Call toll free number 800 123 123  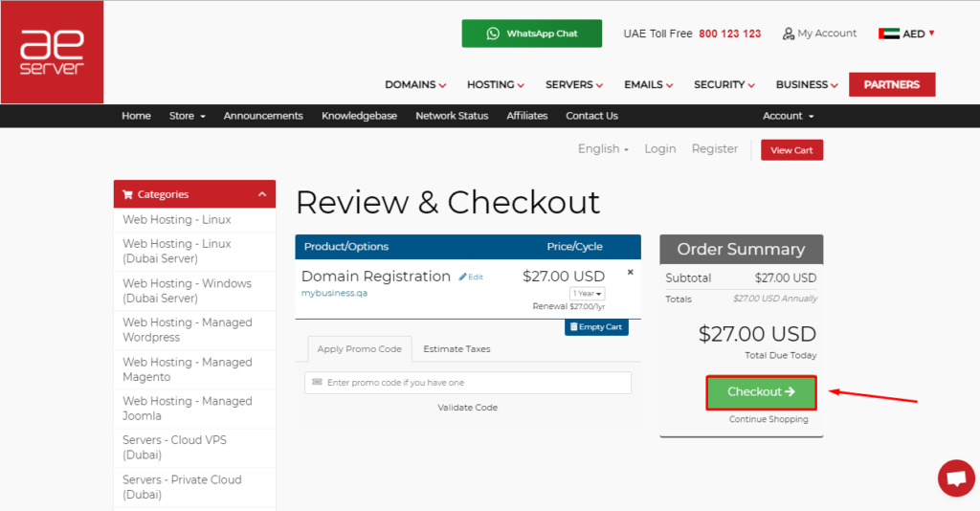point(729,33)
